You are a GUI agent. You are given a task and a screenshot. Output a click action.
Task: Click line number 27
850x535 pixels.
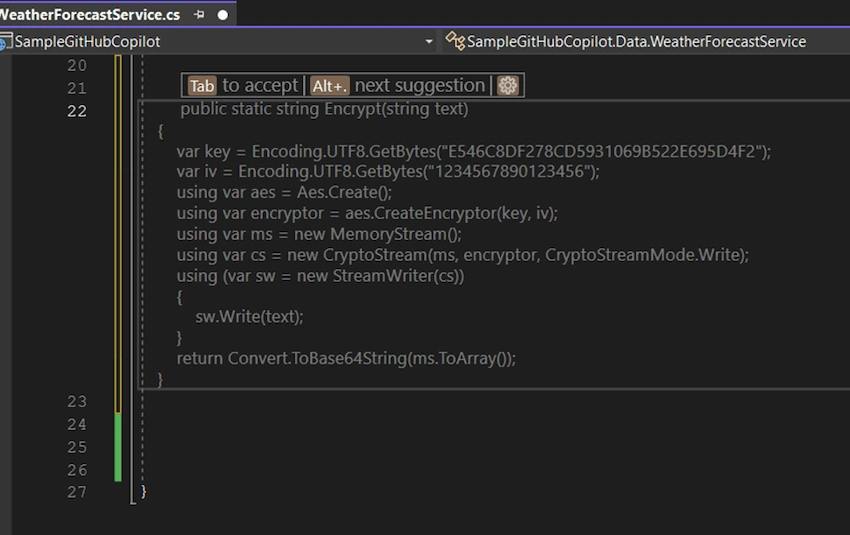point(77,492)
